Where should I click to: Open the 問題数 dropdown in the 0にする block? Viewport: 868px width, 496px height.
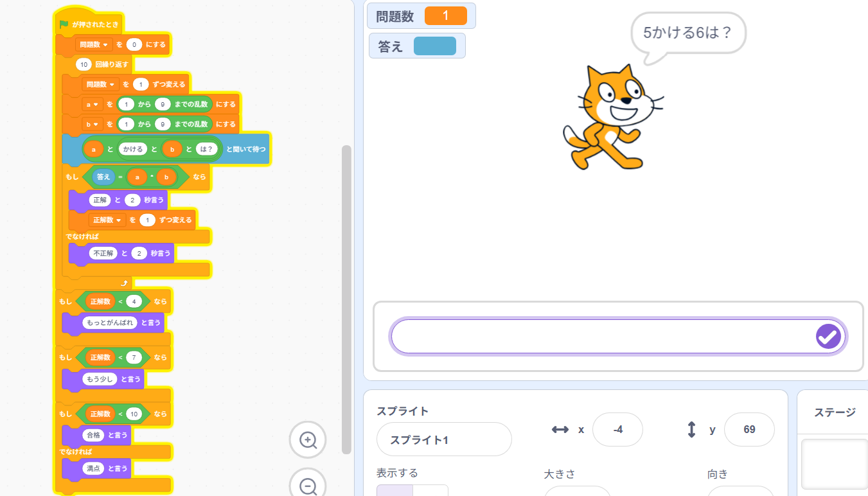click(94, 44)
